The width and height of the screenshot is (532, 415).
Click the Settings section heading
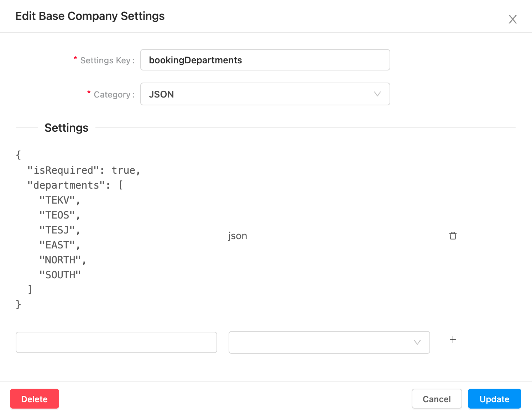[67, 128]
